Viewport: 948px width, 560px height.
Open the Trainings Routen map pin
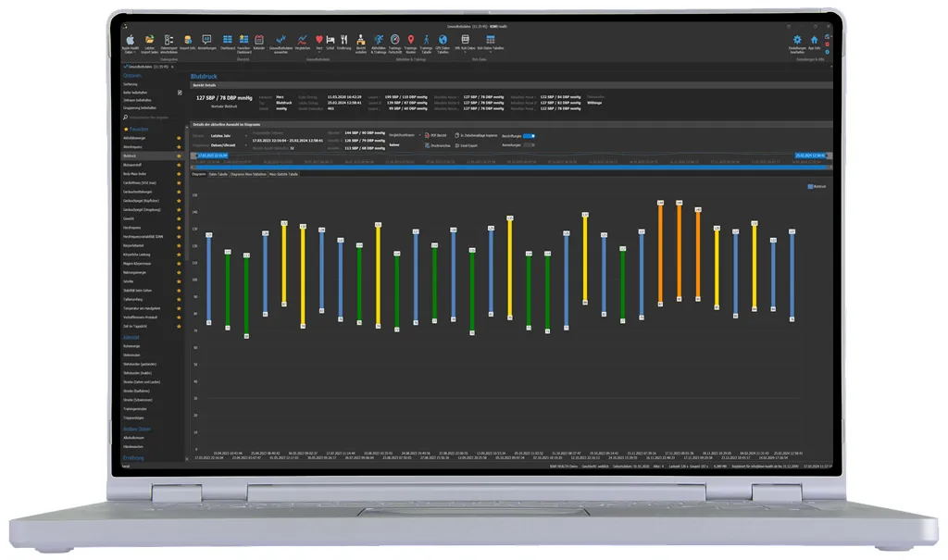coord(410,40)
